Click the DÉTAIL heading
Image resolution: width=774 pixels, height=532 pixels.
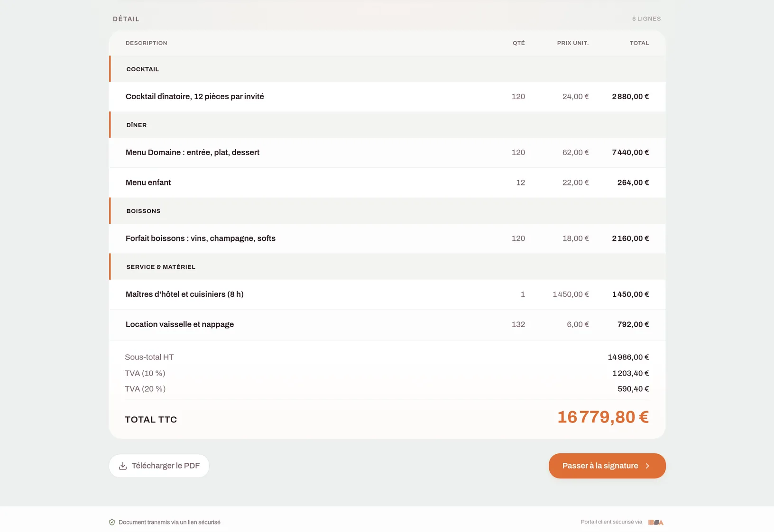coord(126,19)
